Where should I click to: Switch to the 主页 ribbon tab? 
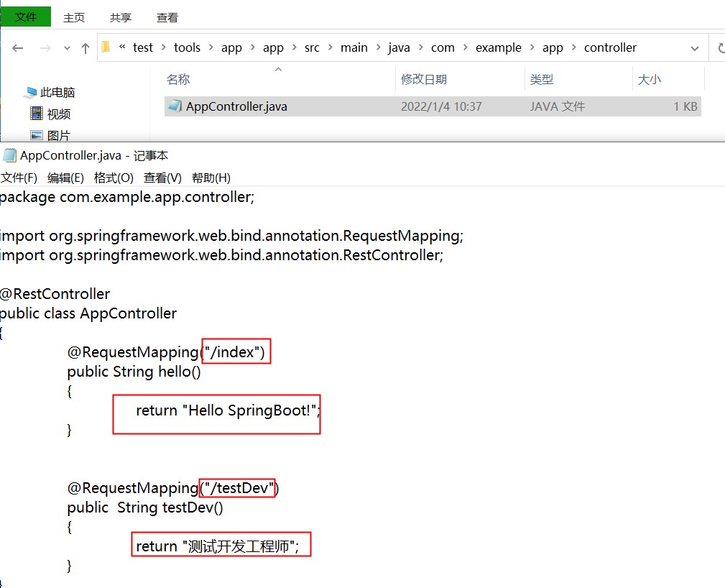pyautogui.click(x=74, y=17)
